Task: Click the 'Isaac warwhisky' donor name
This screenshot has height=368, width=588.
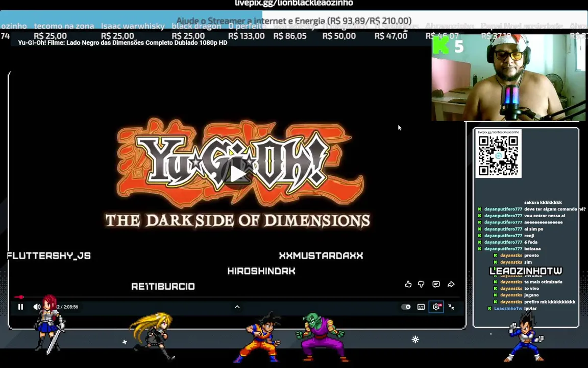Action: coord(133,26)
